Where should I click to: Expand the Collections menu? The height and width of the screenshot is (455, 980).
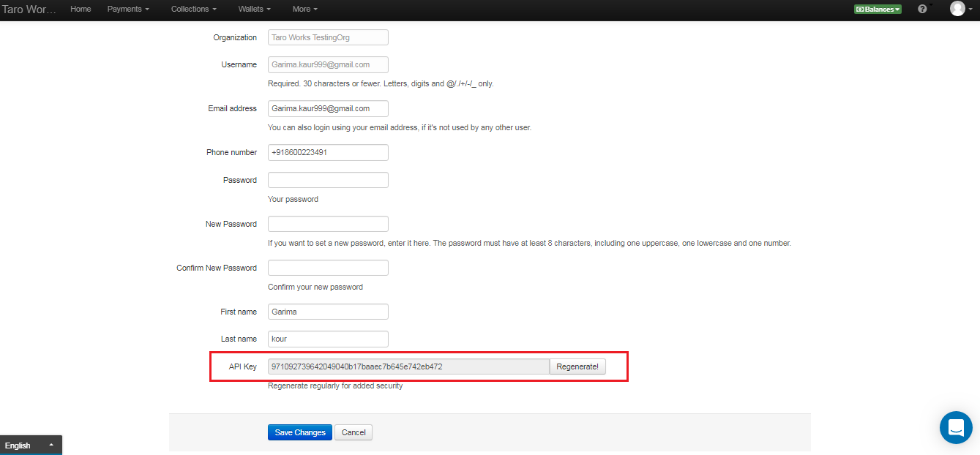(193, 9)
